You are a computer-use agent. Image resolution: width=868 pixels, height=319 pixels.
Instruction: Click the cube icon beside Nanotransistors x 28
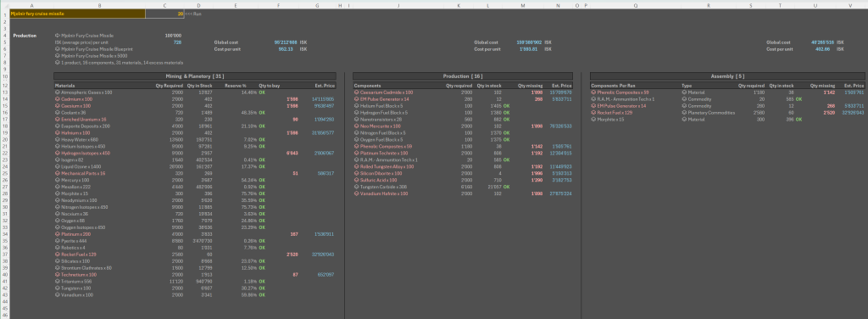357,119
